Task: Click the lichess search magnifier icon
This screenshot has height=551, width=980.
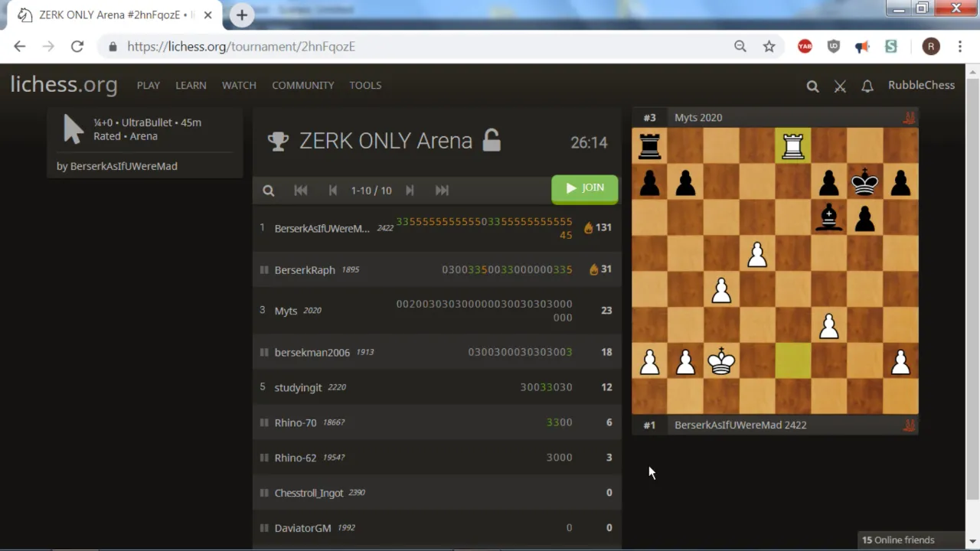Action: click(812, 86)
